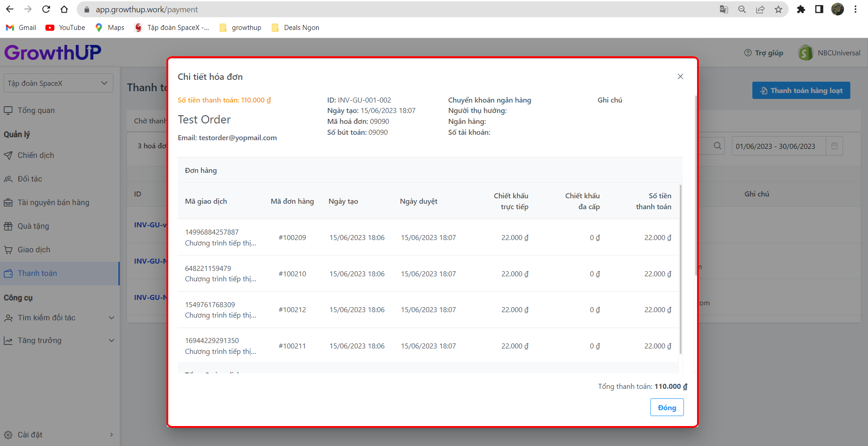Go forward in browser history
The height and width of the screenshot is (446, 868).
(28, 9)
